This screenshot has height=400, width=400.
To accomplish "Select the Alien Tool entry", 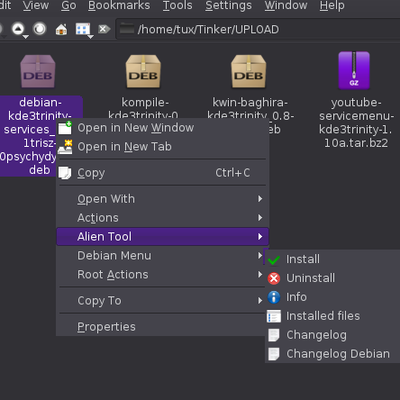I will coord(162,237).
